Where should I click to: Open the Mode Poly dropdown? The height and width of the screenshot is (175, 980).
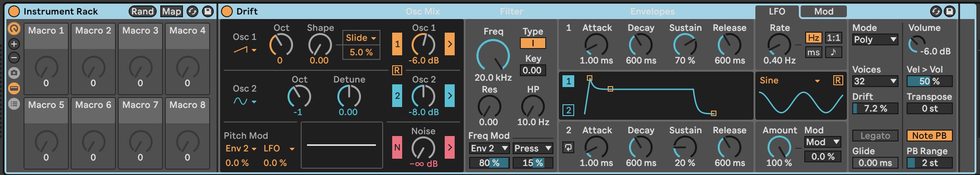click(x=875, y=39)
